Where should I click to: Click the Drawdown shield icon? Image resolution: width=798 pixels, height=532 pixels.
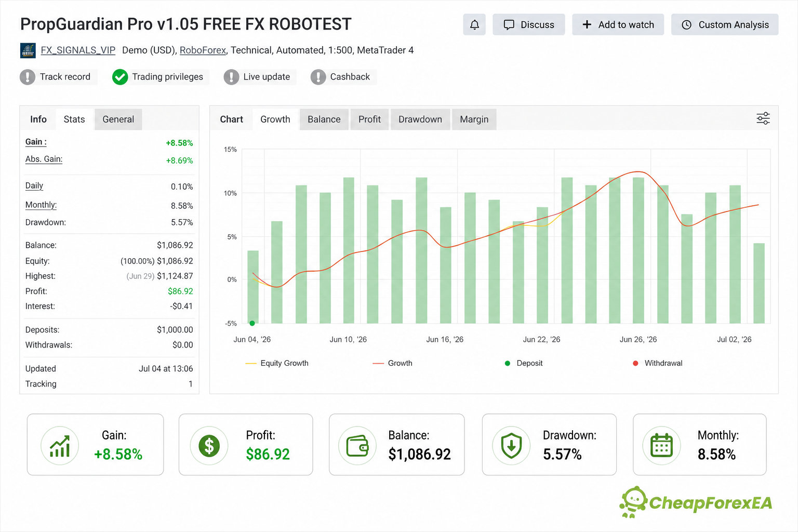tap(511, 445)
